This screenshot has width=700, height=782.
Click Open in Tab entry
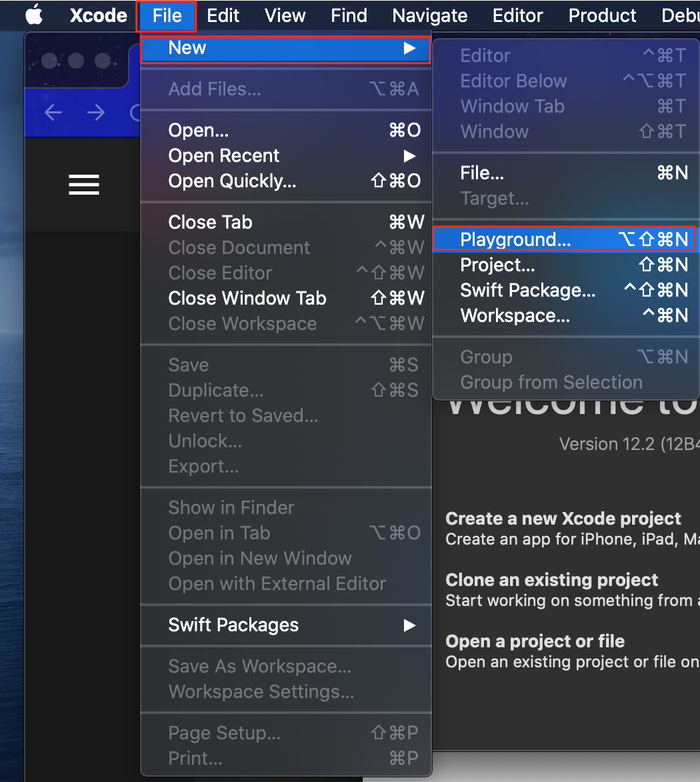click(286, 533)
